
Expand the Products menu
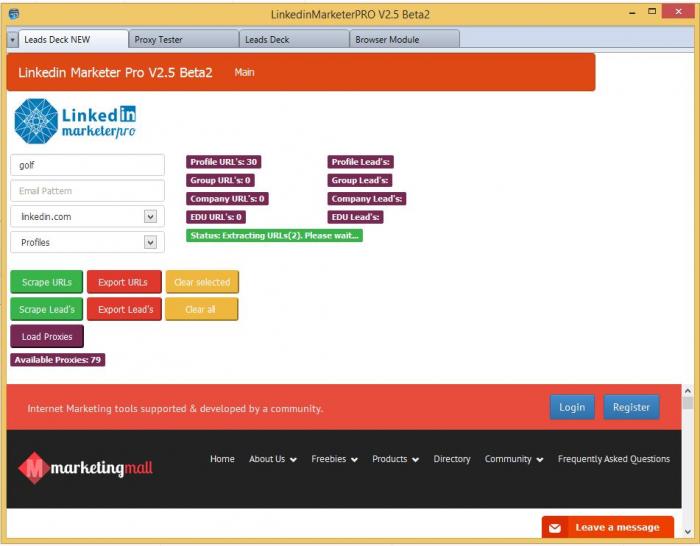[x=396, y=459]
